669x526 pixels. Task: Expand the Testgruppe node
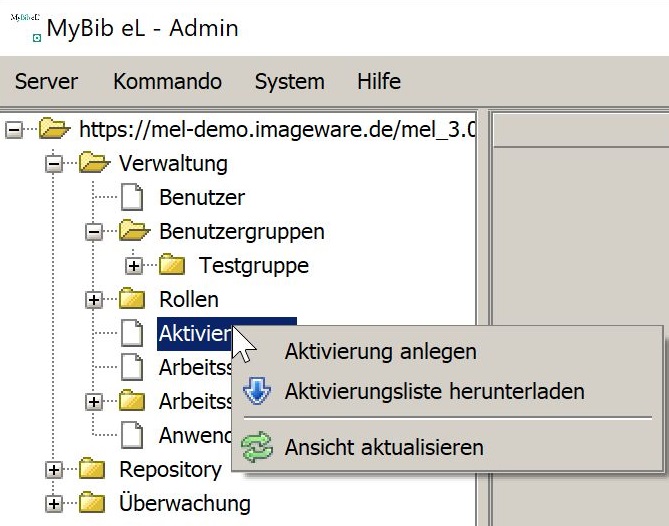tap(134, 266)
